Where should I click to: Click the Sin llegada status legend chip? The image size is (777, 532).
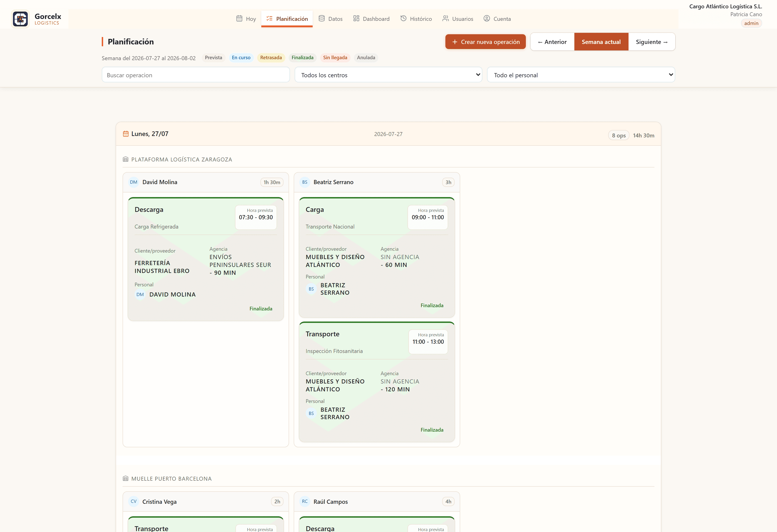(335, 58)
